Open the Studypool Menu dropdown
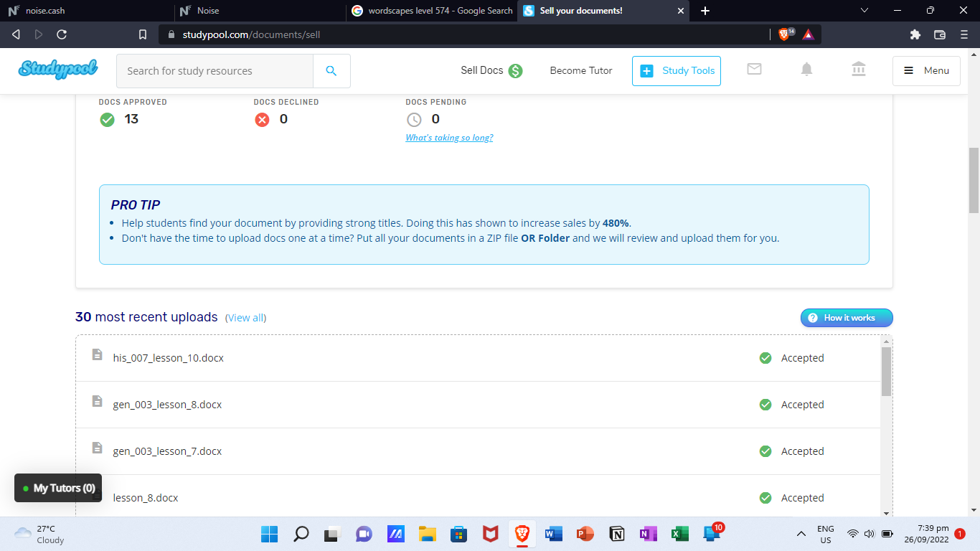 (x=926, y=71)
